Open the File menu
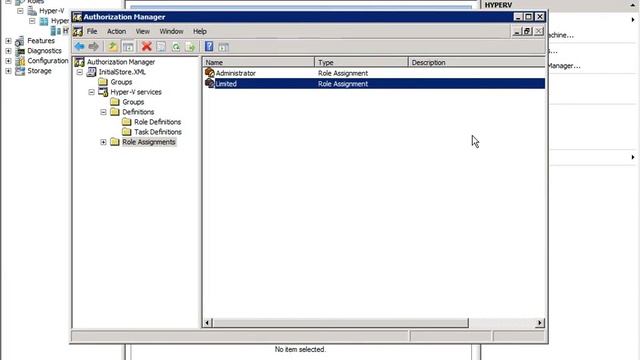The width and height of the screenshot is (640, 360). click(x=92, y=31)
